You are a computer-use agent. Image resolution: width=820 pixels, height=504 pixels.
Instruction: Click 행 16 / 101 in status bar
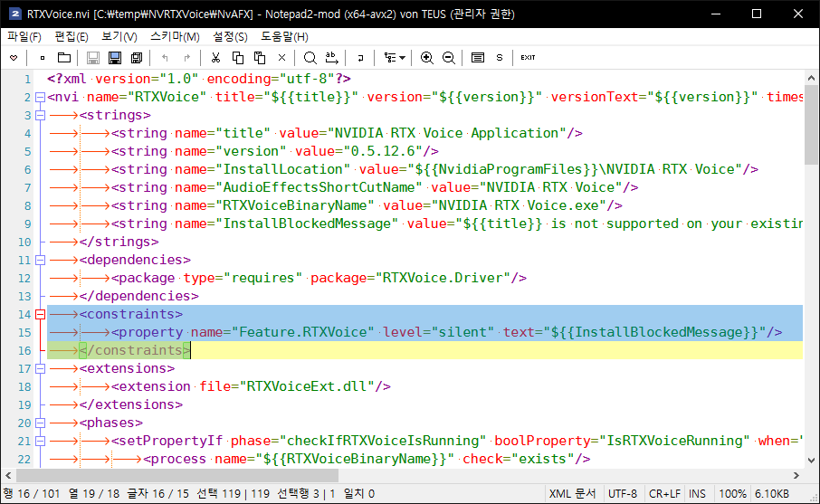[x=32, y=494]
